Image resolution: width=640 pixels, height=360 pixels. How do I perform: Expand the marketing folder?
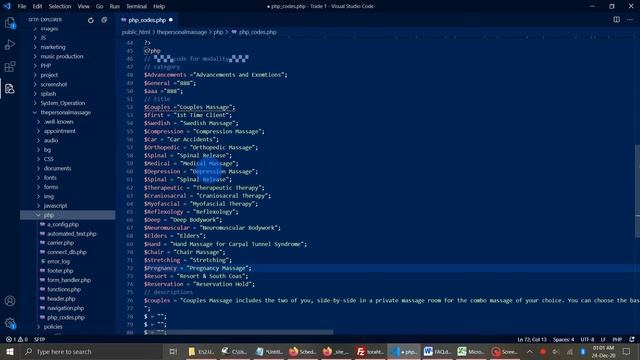tap(53, 47)
